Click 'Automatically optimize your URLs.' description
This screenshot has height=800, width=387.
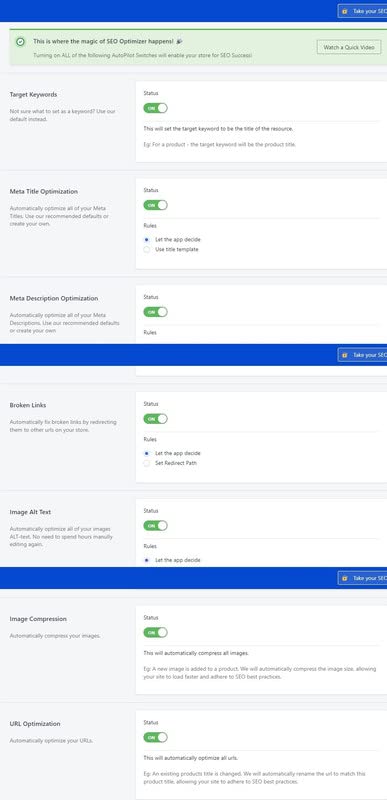point(51,741)
